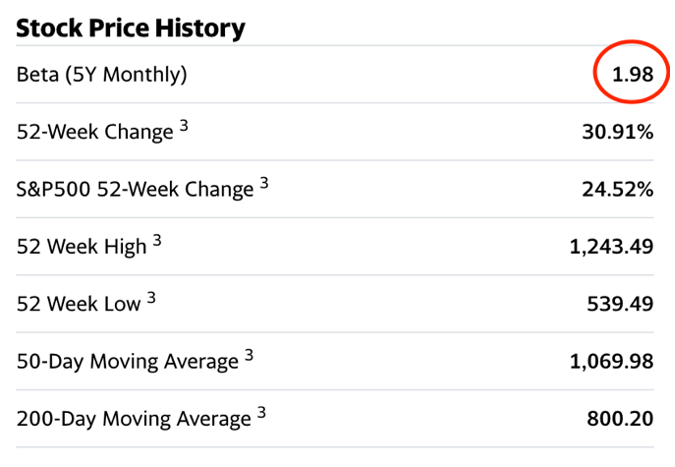The image size is (675, 467).
Task: Click the 52-Week Change label
Action: click(x=95, y=132)
